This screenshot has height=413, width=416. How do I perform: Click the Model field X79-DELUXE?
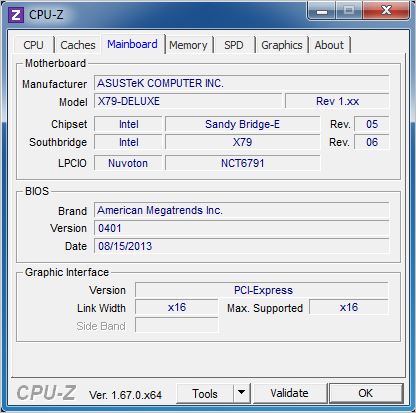(188, 101)
